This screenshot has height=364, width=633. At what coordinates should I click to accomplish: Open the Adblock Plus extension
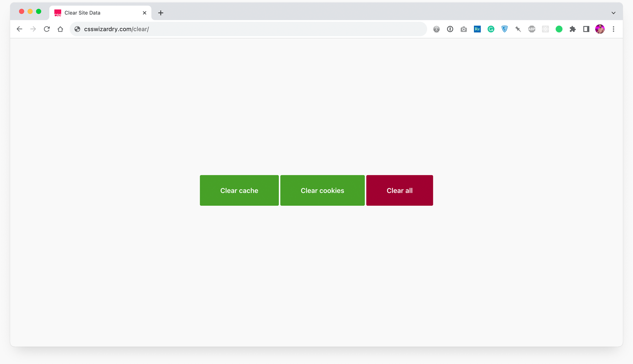(532, 29)
